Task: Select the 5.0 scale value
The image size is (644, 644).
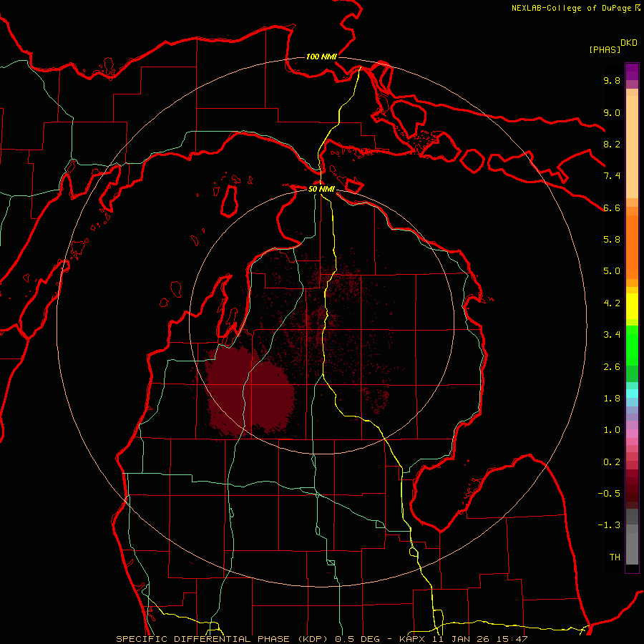Action: 612,271
